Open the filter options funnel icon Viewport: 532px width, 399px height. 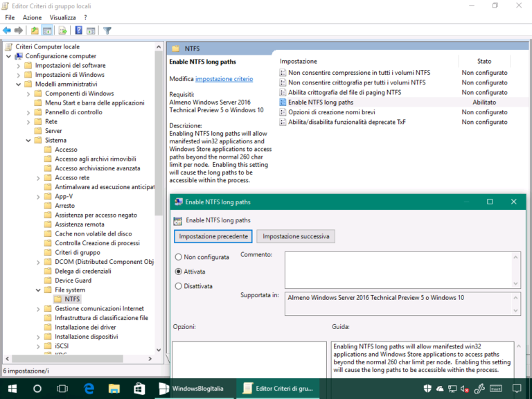coord(107,30)
